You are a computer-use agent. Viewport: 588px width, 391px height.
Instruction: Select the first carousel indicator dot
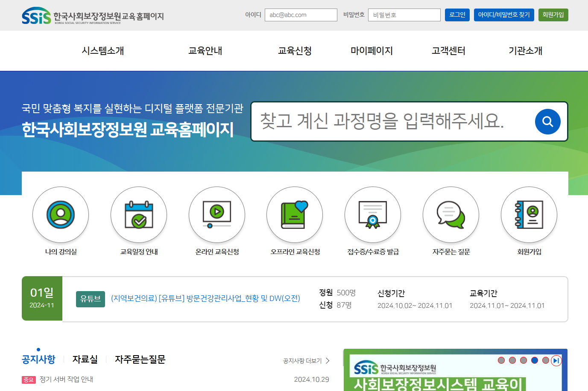click(501, 360)
